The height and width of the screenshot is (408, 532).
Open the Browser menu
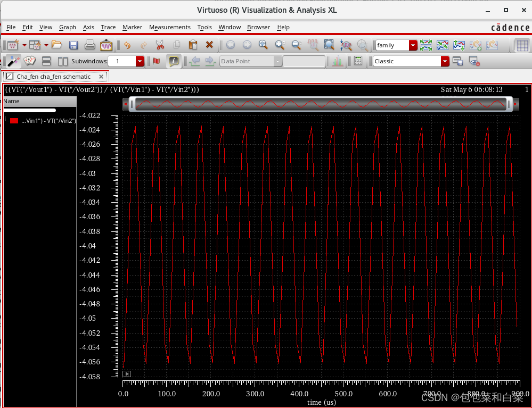coord(258,27)
